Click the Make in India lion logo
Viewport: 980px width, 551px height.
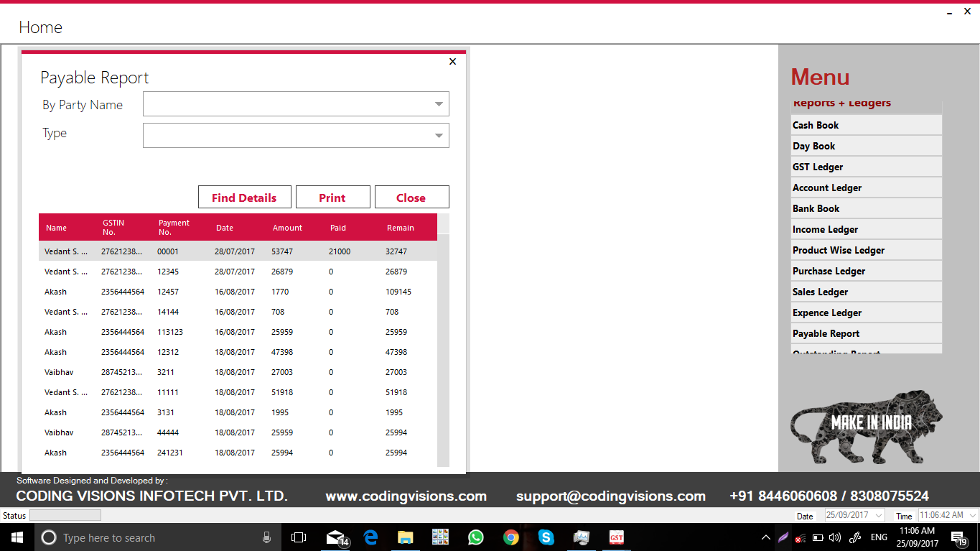[867, 427]
